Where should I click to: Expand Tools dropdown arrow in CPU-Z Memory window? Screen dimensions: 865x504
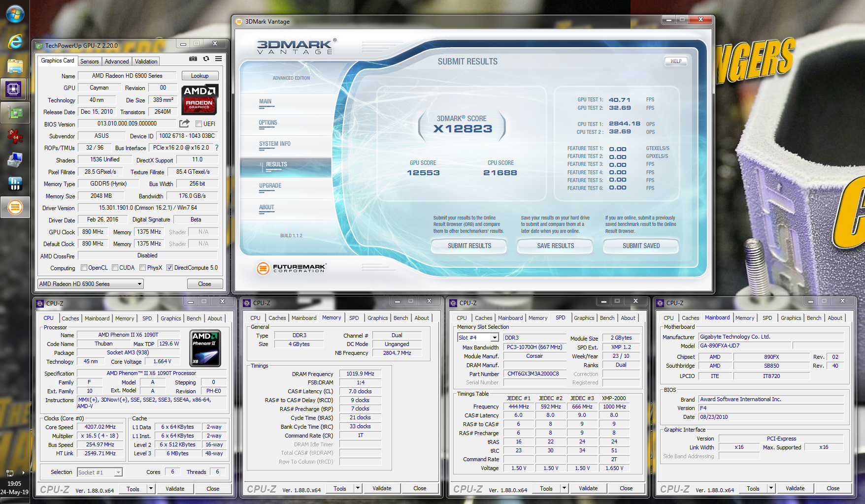tap(358, 488)
